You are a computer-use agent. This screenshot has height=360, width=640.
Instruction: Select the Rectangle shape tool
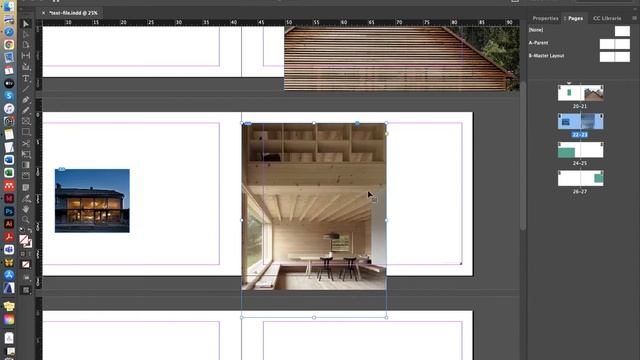[26, 132]
